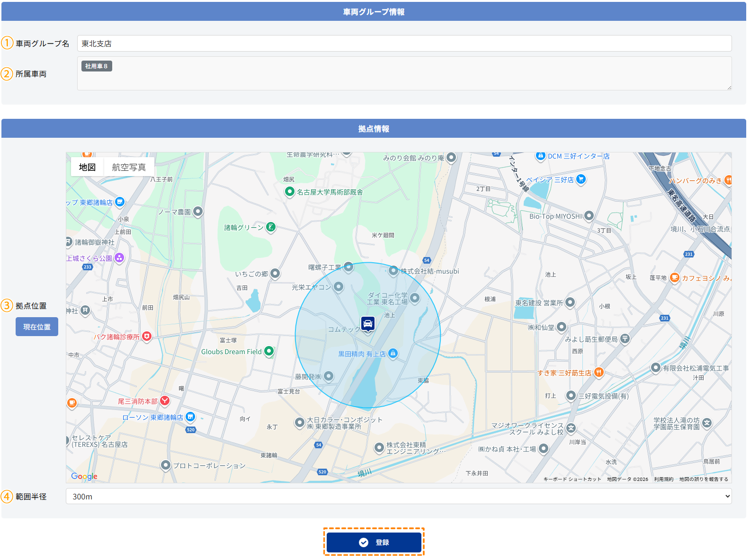Click the 社用車8 vehicle tag
This screenshot has width=750, height=560.
coord(97,66)
